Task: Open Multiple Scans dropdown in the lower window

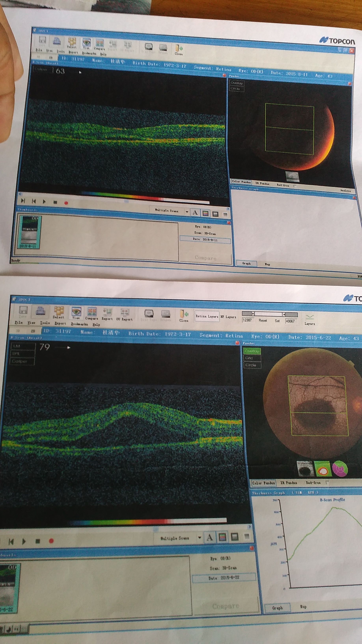Action: pyautogui.click(x=199, y=537)
